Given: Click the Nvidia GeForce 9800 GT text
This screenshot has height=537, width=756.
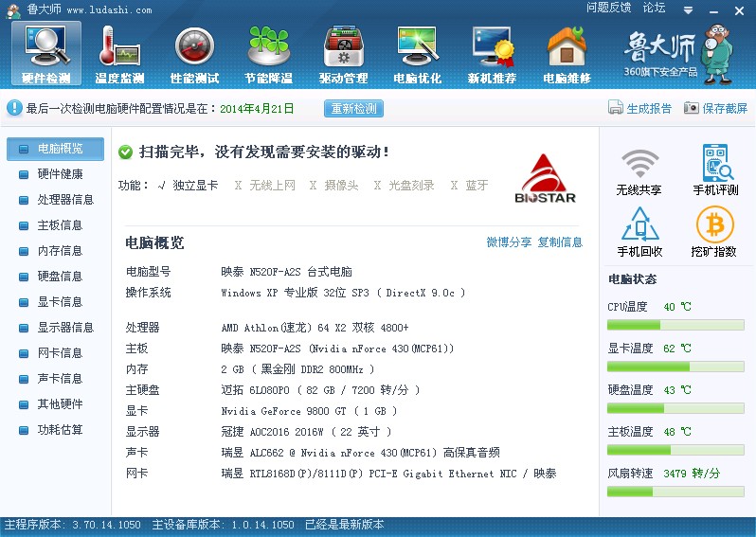Looking at the screenshot, I should pyautogui.click(x=309, y=411).
